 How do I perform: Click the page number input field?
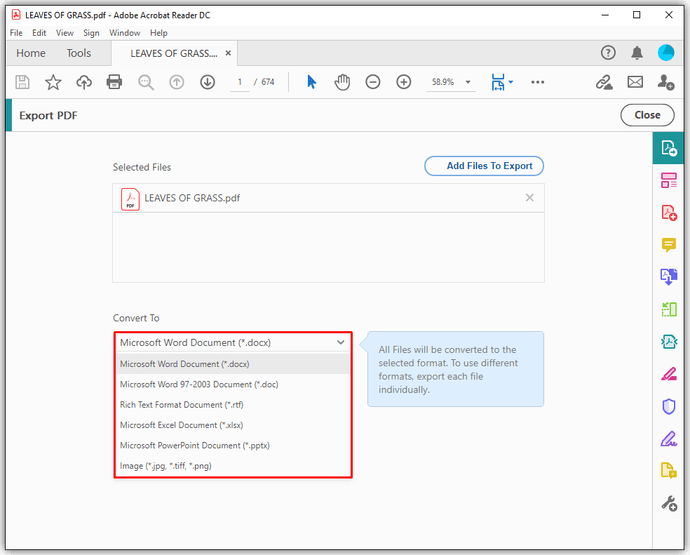coord(240,82)
